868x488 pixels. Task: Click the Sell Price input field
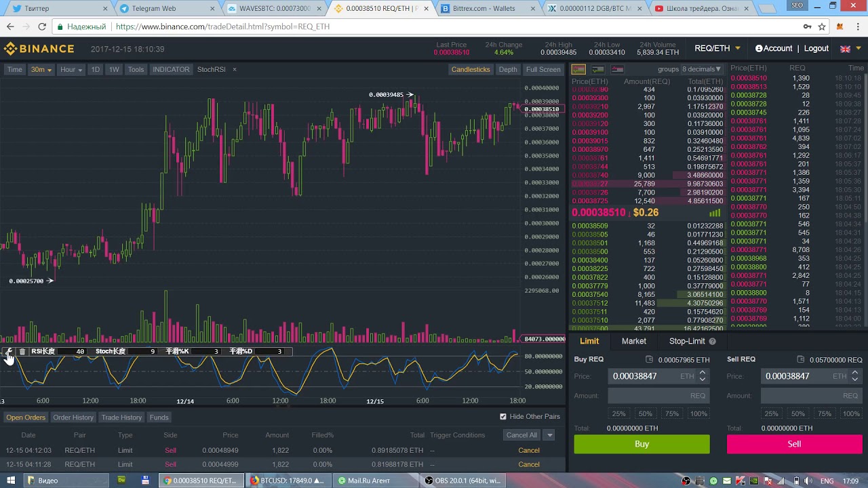(x=811, y=375)
